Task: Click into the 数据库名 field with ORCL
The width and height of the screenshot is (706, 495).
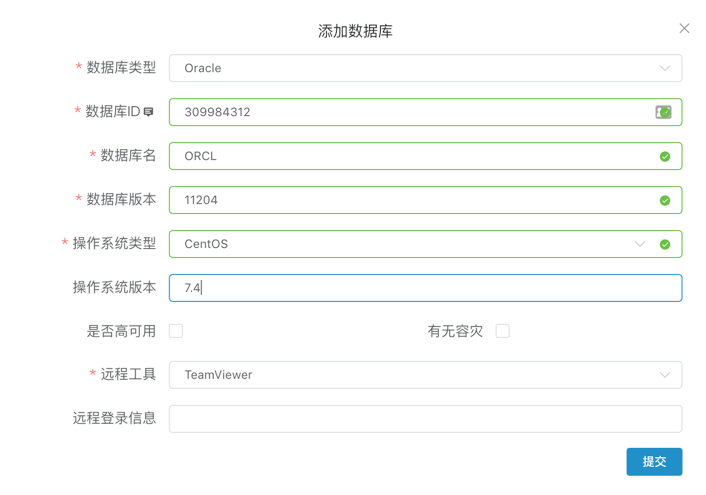Action: point(410,156)
